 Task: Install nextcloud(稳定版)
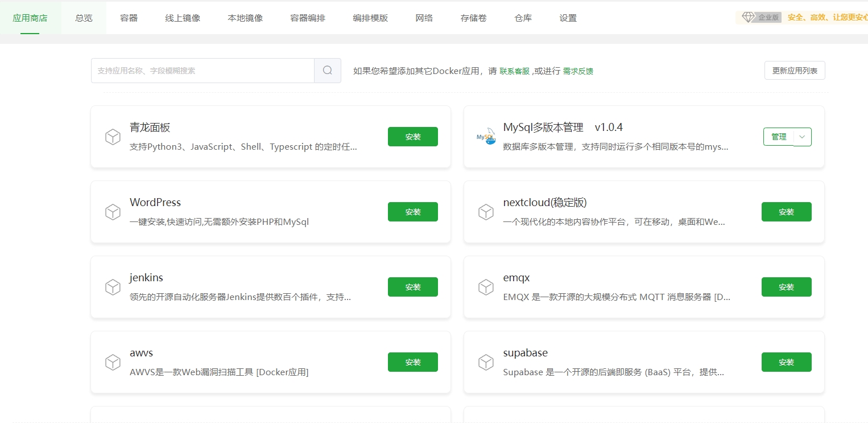[787, 212]
